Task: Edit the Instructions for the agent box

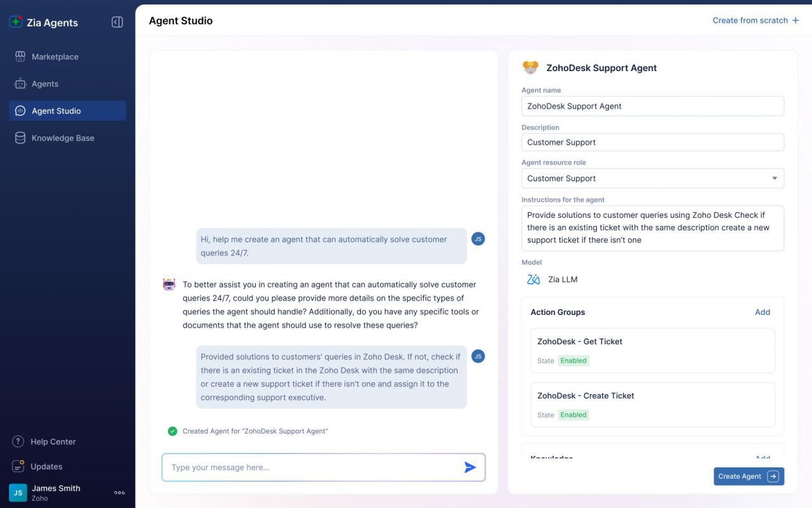Action: point(652,227)
